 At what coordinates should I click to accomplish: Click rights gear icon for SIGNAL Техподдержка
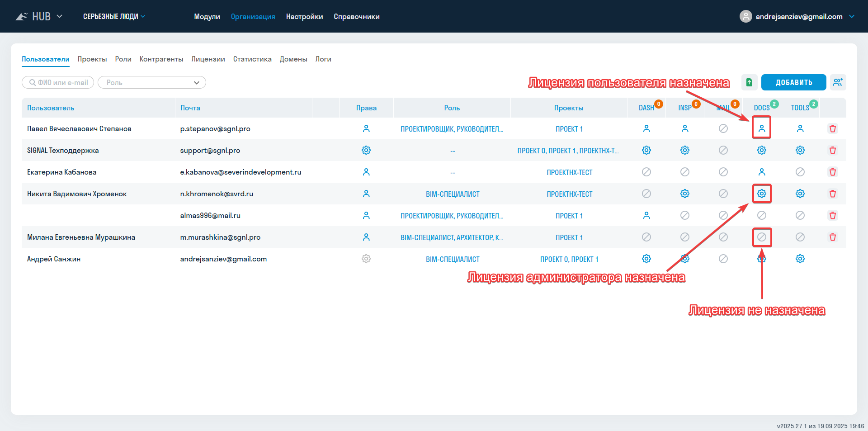tap(366, 151)
